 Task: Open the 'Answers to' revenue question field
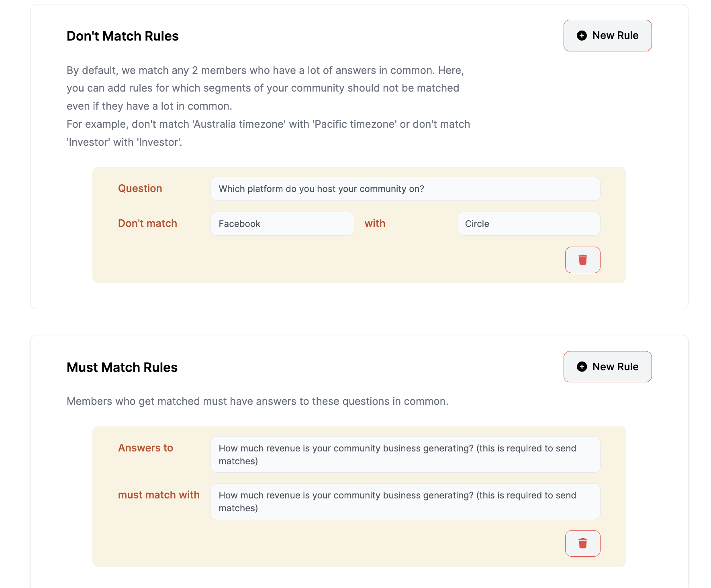click(x=405, y=455)
